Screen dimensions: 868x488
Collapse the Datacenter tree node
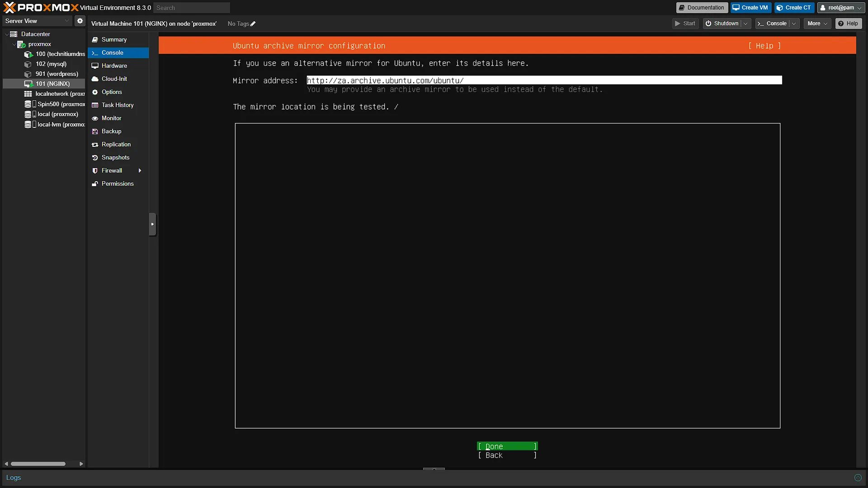pyautogui.click(x=6, y=34)
